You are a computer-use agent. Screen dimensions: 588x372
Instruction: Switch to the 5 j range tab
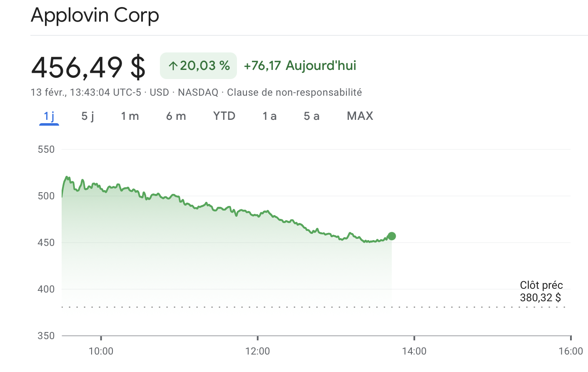(87, 116)
